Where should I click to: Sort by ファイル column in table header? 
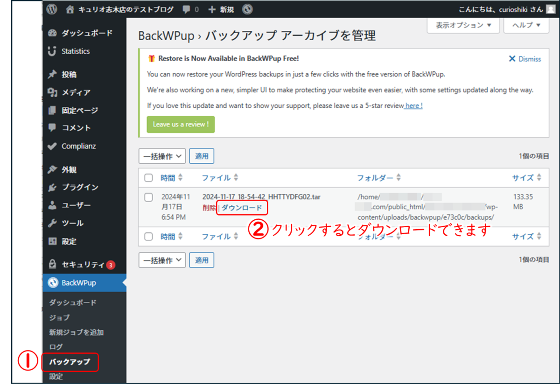[220, 178]
